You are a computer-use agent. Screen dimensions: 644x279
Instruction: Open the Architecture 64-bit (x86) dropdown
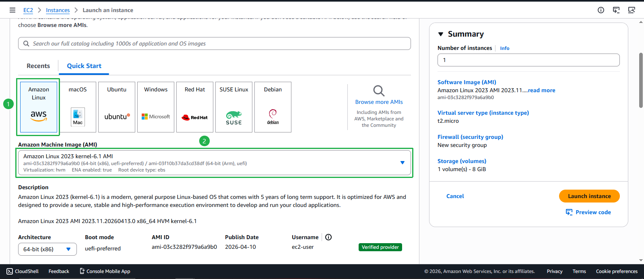47,249
